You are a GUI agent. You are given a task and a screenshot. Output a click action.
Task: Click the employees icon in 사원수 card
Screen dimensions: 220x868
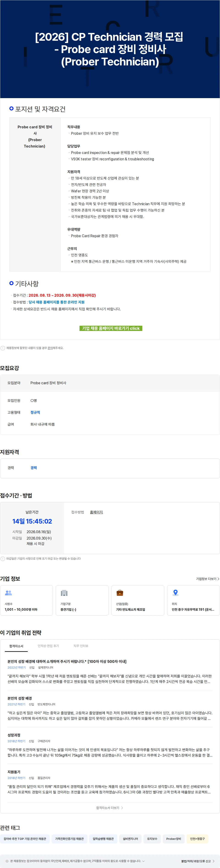click(8, 593)
